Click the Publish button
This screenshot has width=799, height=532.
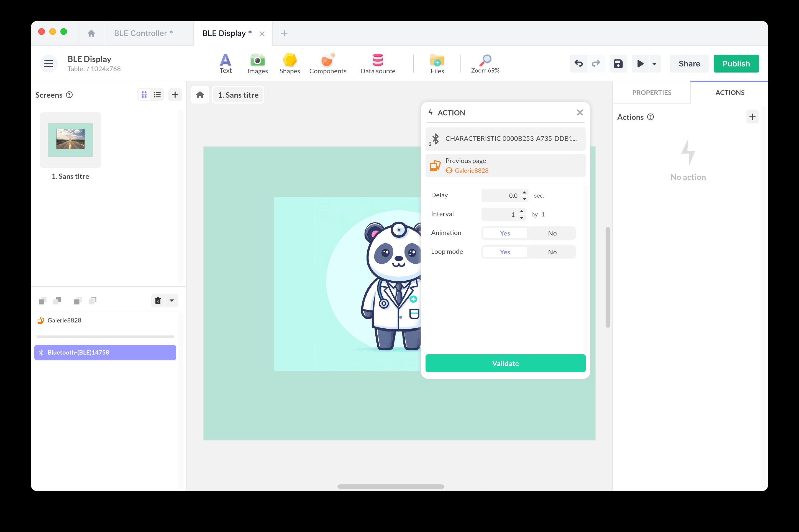click(736, 63)
